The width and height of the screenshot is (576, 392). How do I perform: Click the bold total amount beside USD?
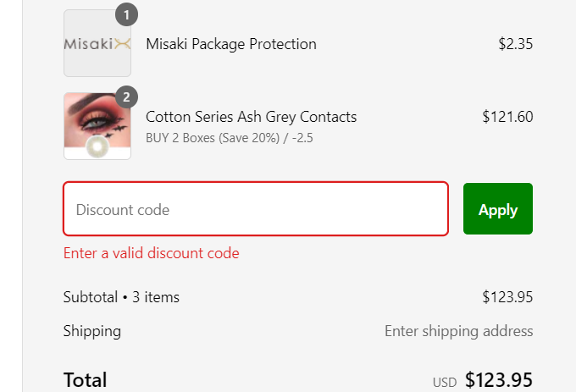(499, 380)
